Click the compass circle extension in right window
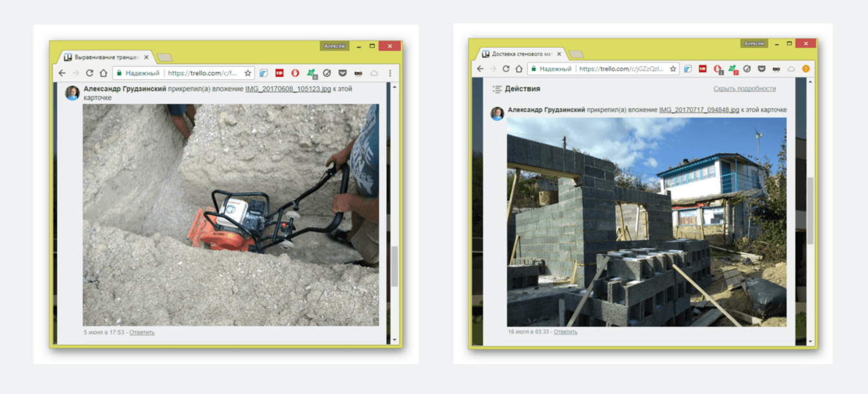 (x=747, y=69)
